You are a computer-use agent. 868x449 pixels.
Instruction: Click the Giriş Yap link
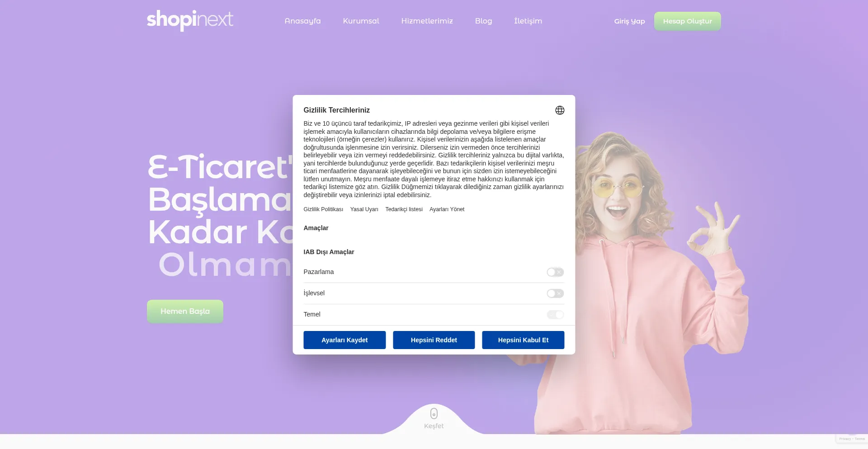[x=629, y=21]
